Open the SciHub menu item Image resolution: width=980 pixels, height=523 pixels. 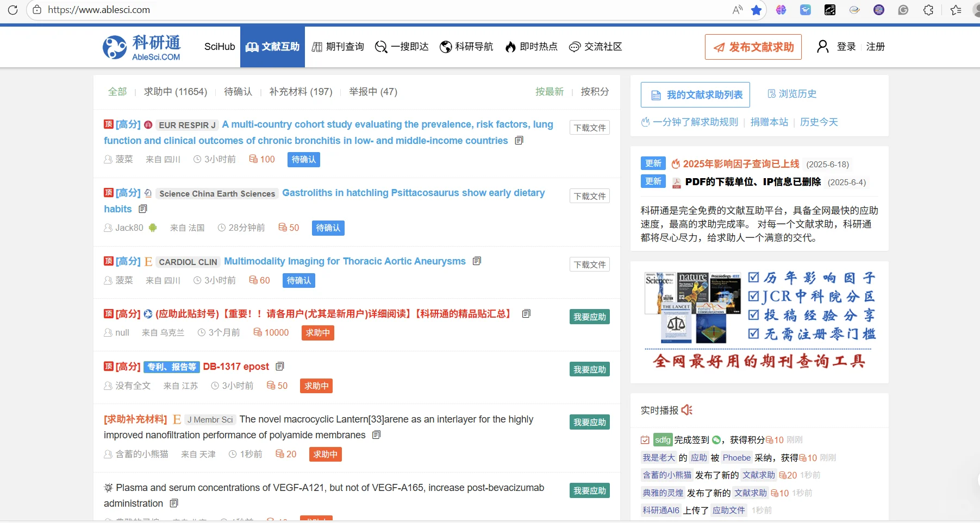tap(220, 47)
